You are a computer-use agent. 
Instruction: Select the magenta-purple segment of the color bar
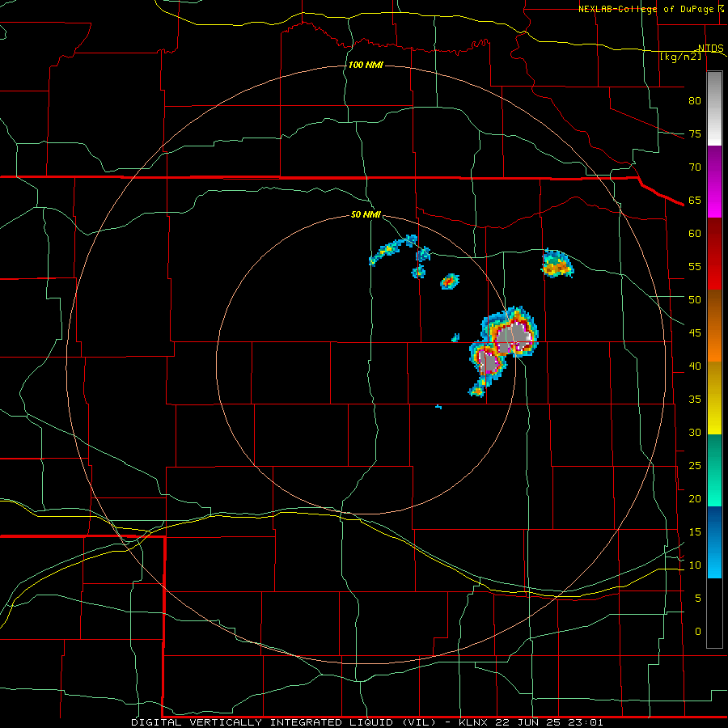click(x=714, y=181)
